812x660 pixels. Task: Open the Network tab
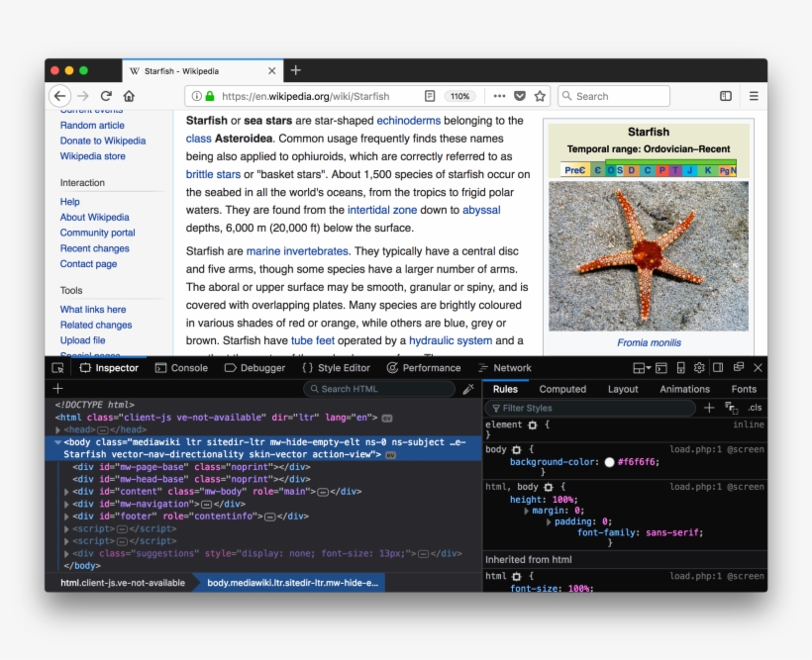[505, 368]
